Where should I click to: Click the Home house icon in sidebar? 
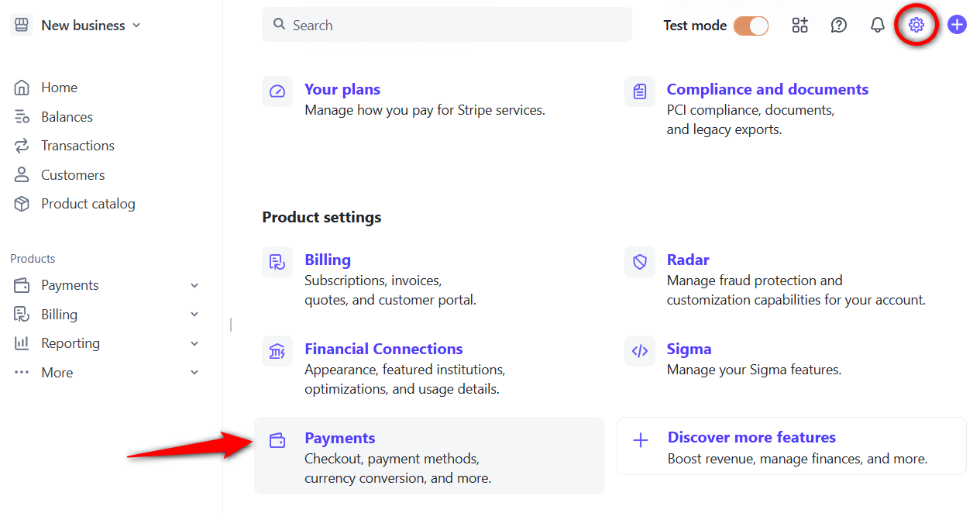22,88
